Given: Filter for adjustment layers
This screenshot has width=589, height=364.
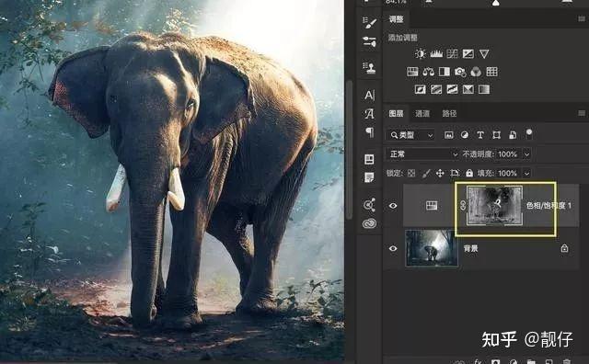Looking at the screenshot, I should [x=465, y=135].
